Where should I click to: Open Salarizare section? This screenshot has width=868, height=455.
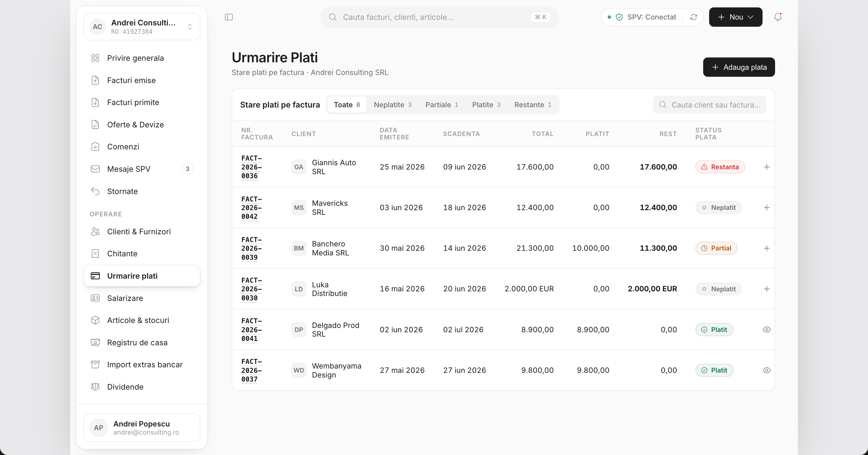click(142, 298)
